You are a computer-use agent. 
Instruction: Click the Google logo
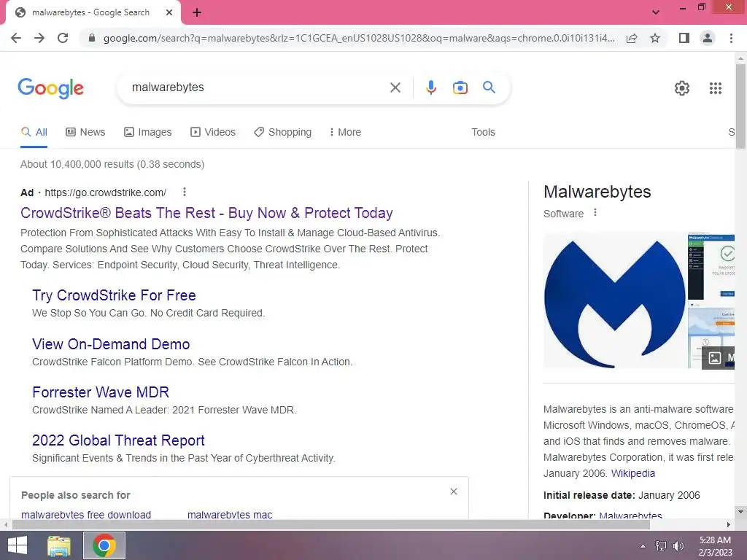tap(51, 88)
